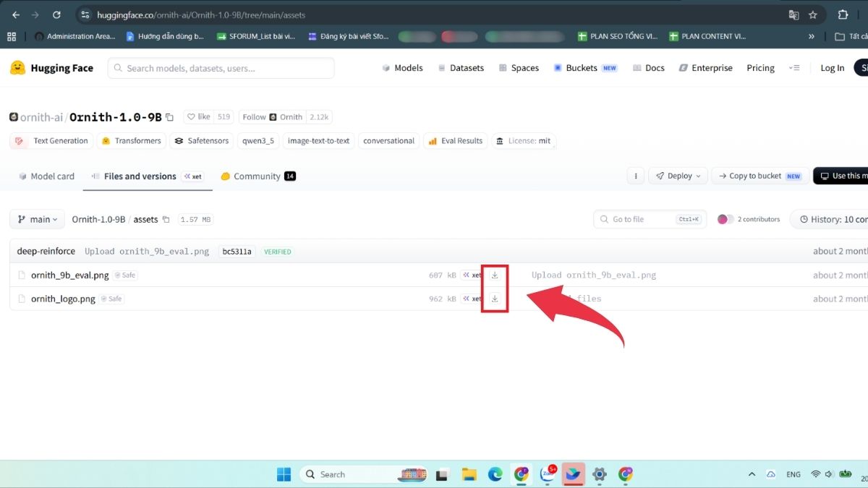Open the three-dots model options menu

[635, 176]
